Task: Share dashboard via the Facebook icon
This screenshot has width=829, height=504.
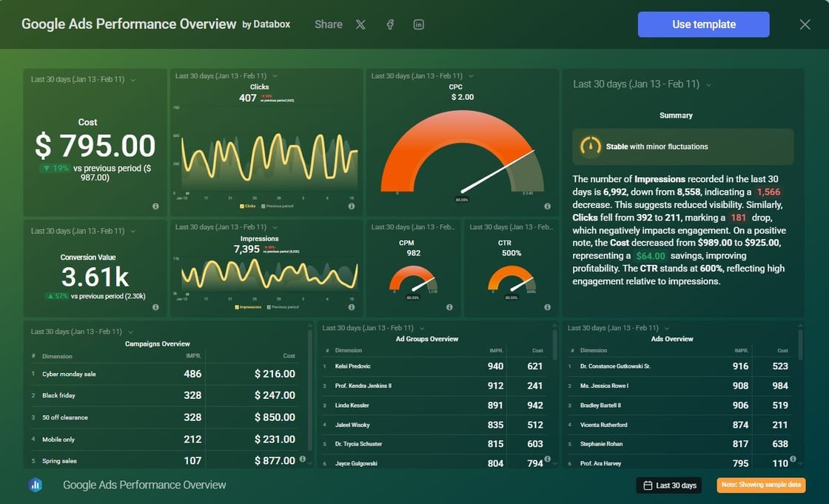Action: (x=389, y=24)
